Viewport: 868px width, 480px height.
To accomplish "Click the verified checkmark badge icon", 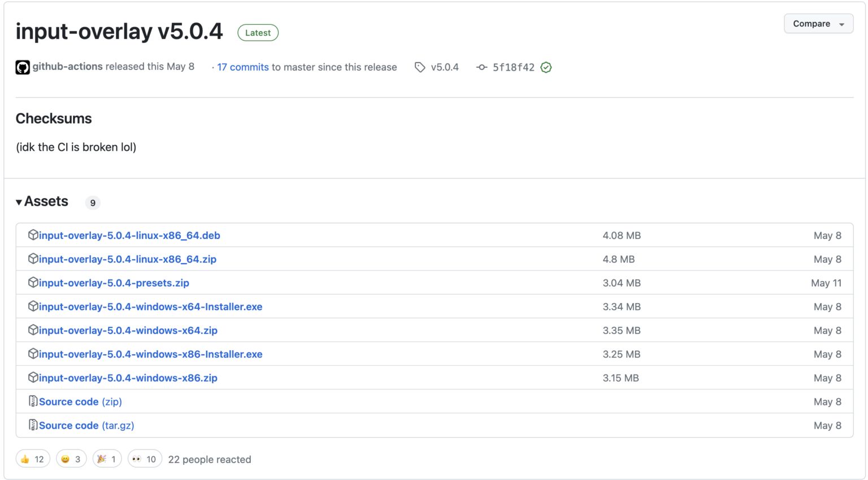I will coord(546,67).
